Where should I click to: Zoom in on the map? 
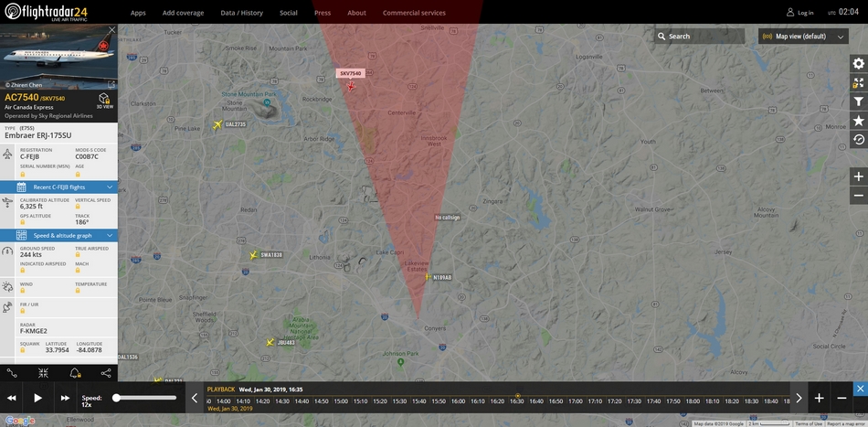click(x=859, y=176)
